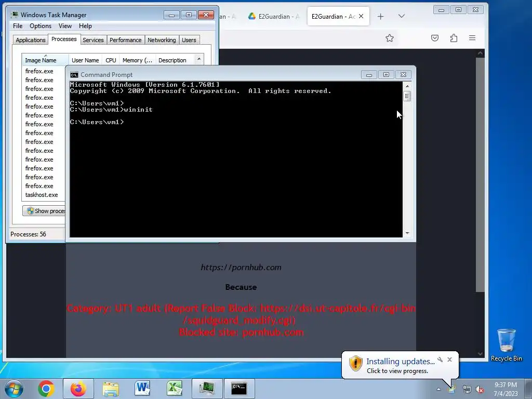Open the taskbar clock showing 9:37 PM

click(506, 389)
